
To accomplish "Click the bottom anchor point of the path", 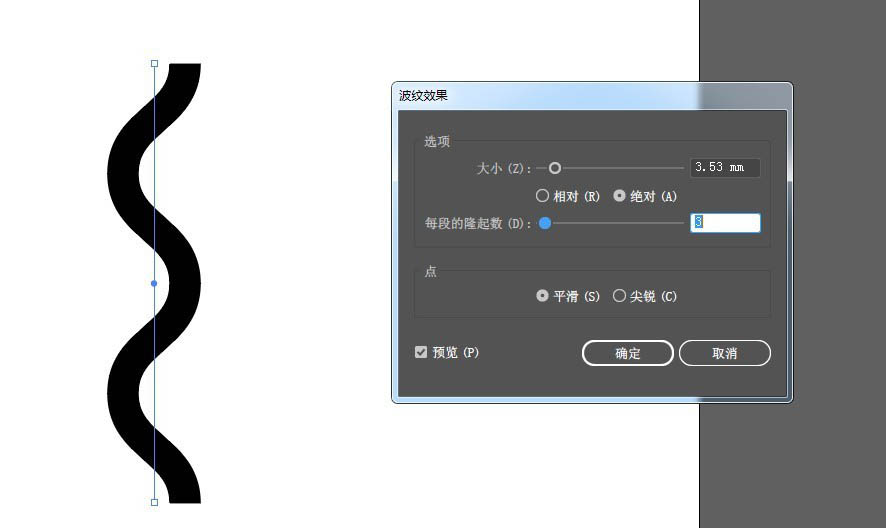I will [154, 502].
